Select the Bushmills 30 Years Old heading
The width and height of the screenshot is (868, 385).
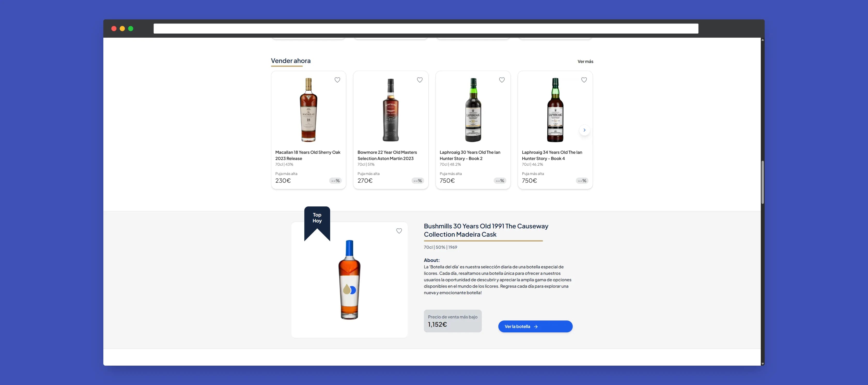[x=486, y=230]
